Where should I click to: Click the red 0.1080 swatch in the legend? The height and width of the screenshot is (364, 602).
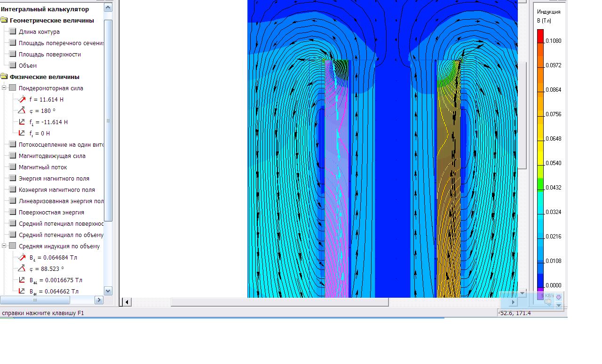(x=540, y=36)
